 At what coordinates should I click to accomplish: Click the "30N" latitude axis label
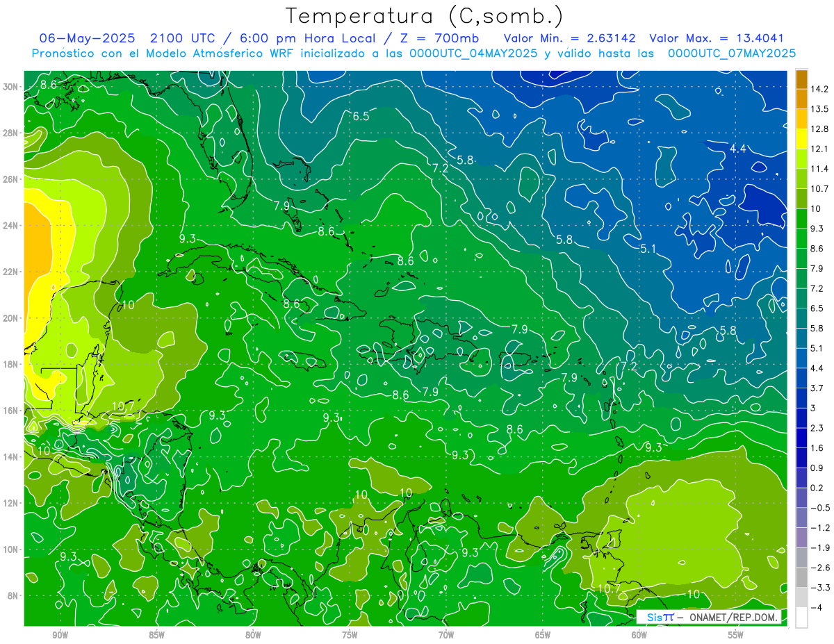(12, 87)
